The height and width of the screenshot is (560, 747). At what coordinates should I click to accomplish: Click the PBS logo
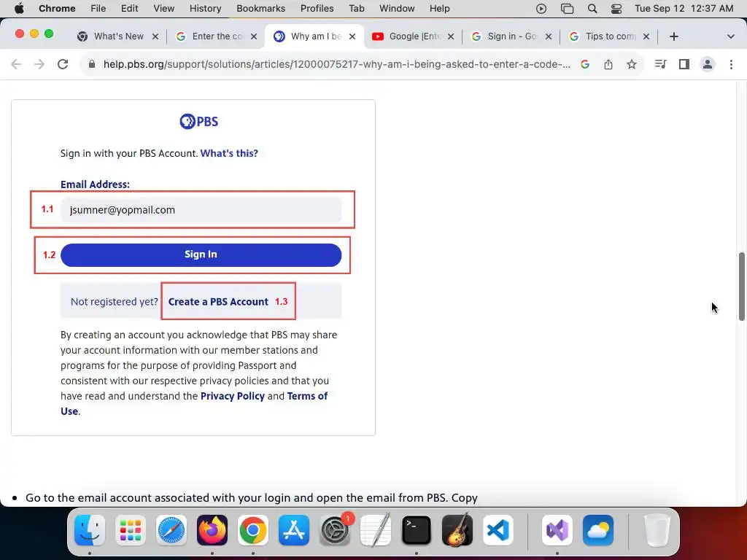pos(199,122)
